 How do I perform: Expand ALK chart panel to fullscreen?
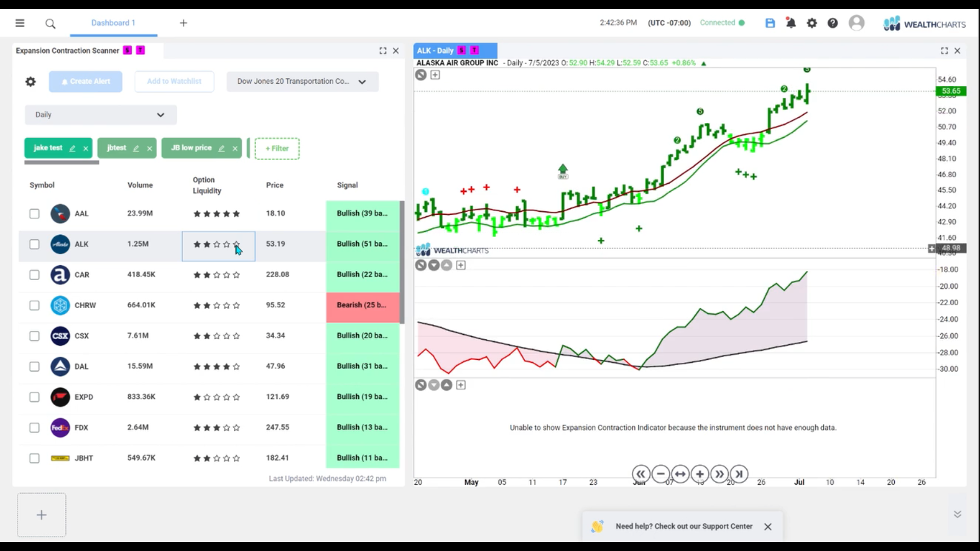944,51
